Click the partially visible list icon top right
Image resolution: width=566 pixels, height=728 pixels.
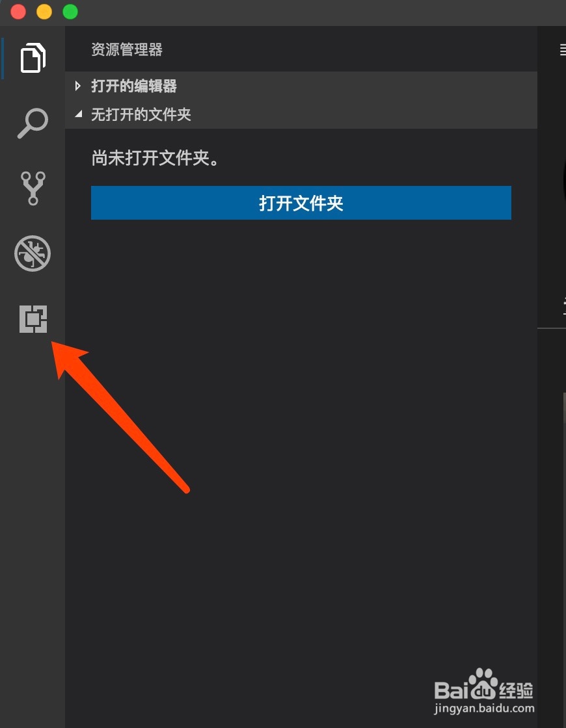[562, 49]
